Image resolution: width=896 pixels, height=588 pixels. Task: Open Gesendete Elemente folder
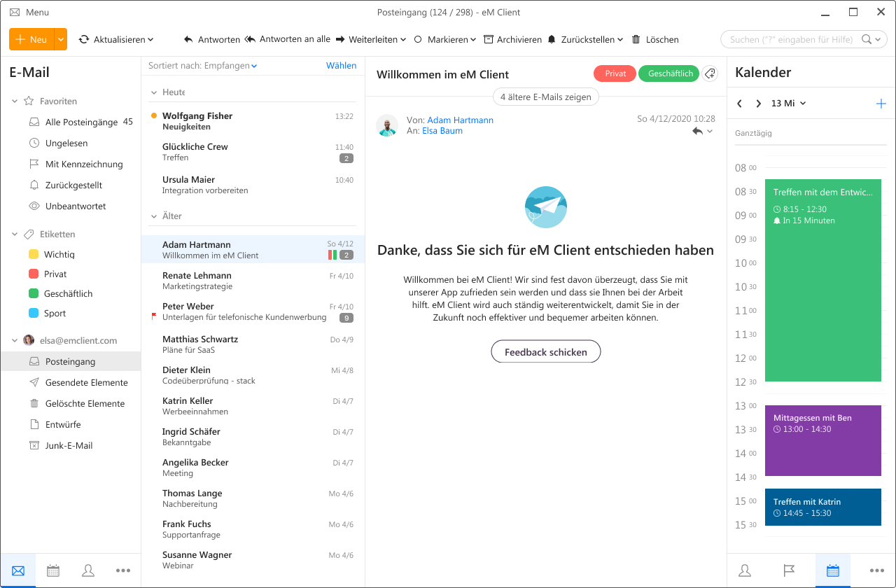(x=78, y=382)
